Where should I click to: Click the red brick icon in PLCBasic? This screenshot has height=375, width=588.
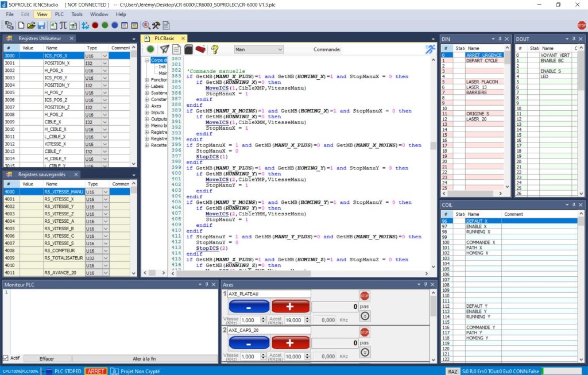tap(200, 49)
